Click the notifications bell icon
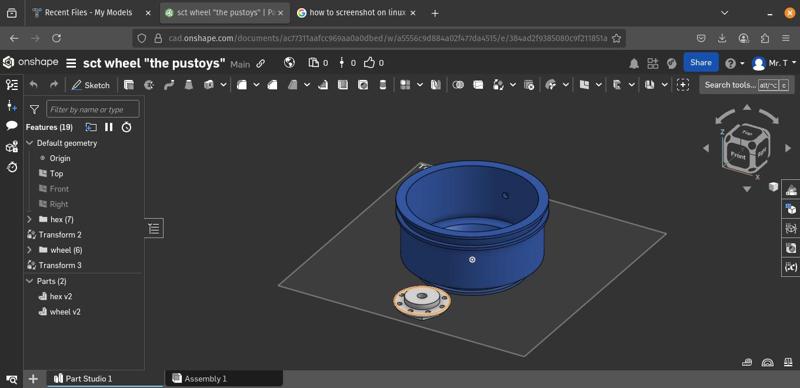The width and height of the screenshot is (800, 388). pyautogui.click(x=634, y=63)
